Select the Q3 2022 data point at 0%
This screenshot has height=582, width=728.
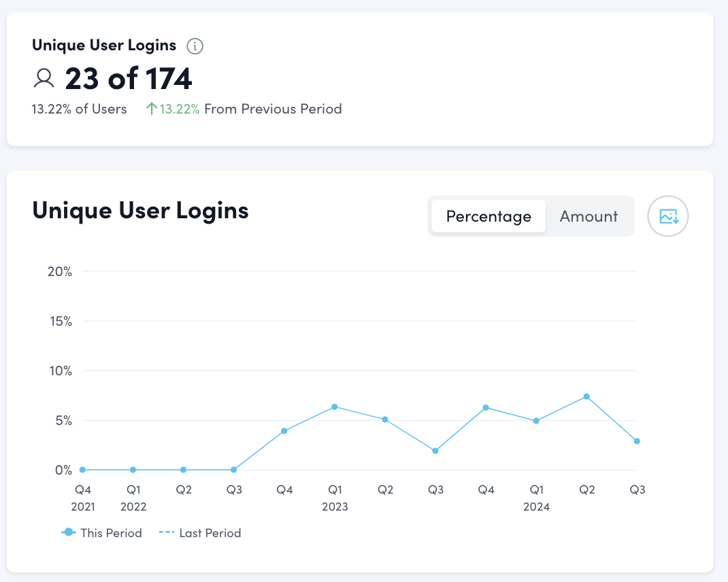[x=234, y=470]
